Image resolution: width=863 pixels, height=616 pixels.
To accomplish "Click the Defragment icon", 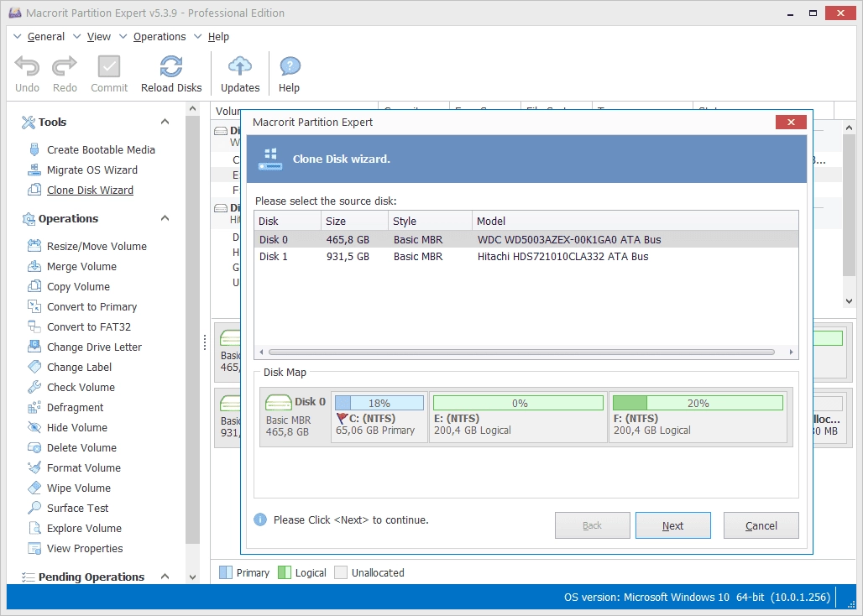I will tap(34, 407).
